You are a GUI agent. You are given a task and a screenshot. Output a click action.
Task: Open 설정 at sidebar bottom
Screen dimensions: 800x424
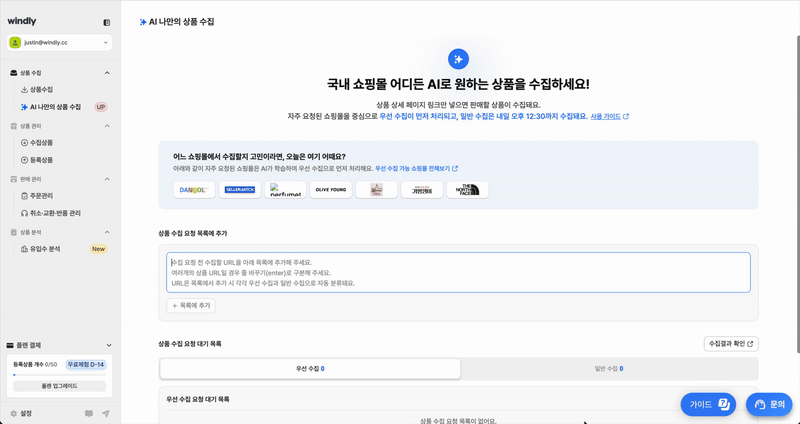click(x=21, y=414)
